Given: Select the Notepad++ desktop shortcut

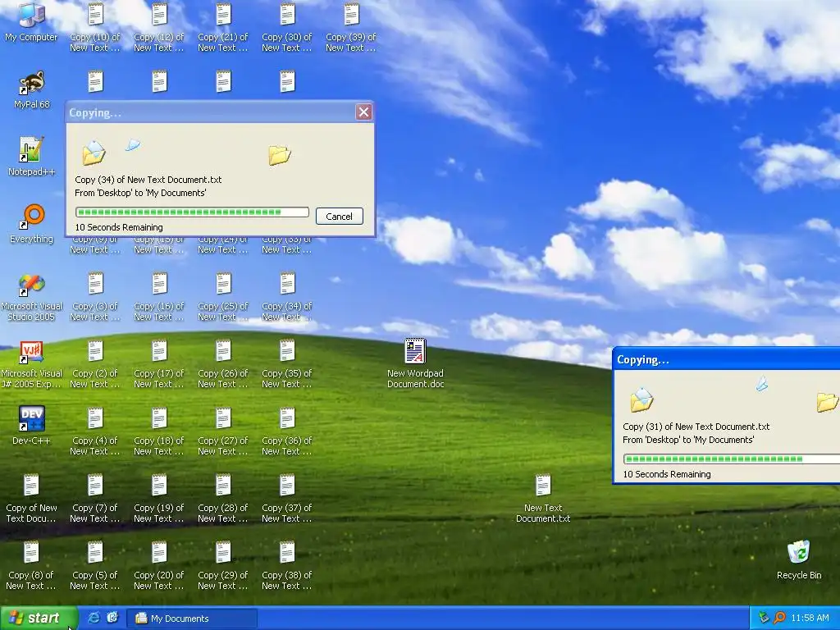Looking at the screenshot, I should pyautogui.click(x=31, y=157).
